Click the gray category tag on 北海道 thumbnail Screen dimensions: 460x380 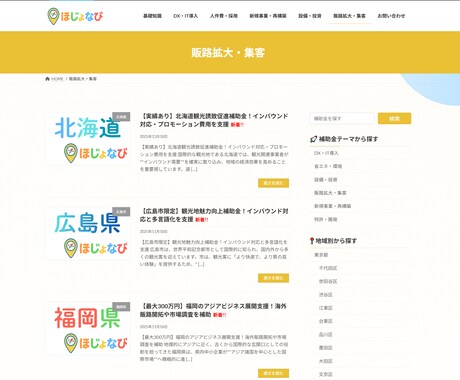[121, 117]
